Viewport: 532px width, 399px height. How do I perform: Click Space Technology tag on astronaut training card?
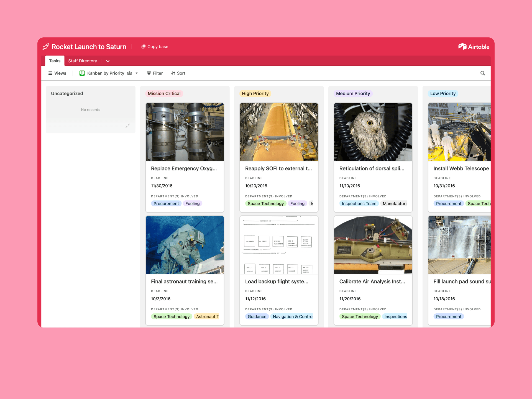[172, 317]
